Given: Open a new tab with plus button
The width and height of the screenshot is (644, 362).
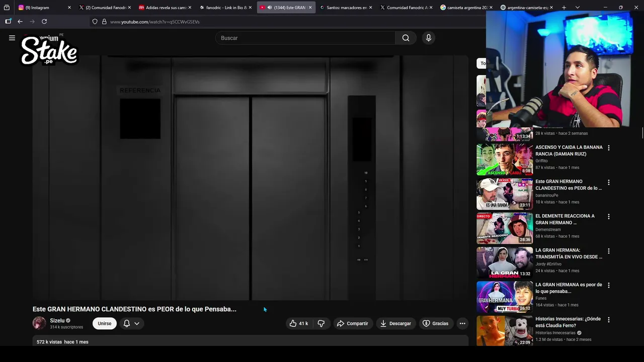Looking at the screenshot, I should click(564, 8).
